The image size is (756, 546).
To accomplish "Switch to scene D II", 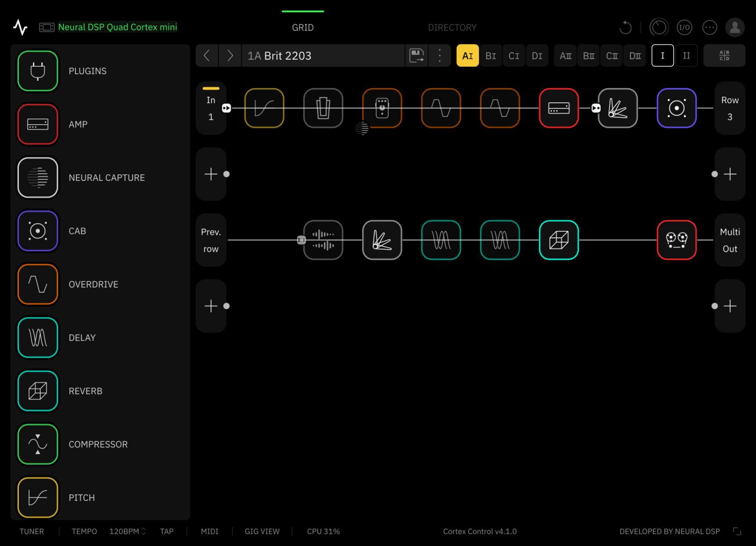I will click(x=635, y=56).
